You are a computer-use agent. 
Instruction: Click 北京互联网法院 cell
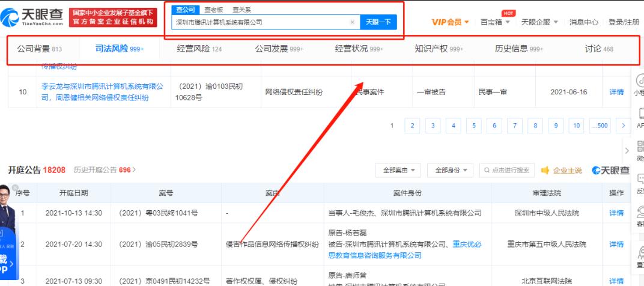tap(548, 281)
